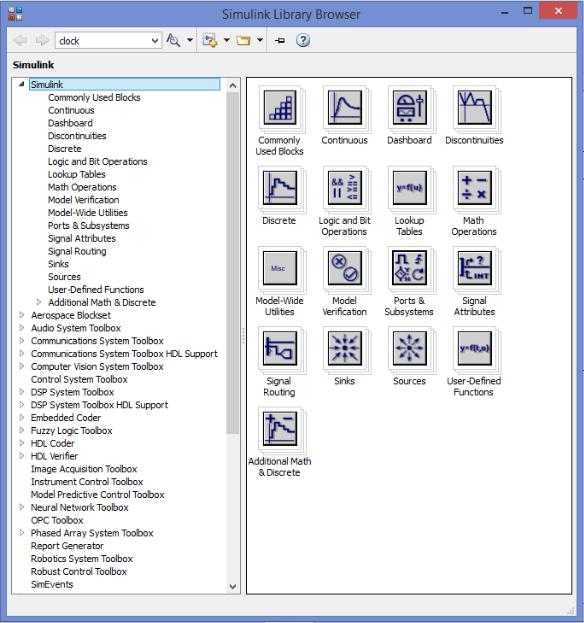Expand the Communications System Toolbox node
The height and width of the screenshot is (623, 584).
pyautogui.click(x=22, y=341)
